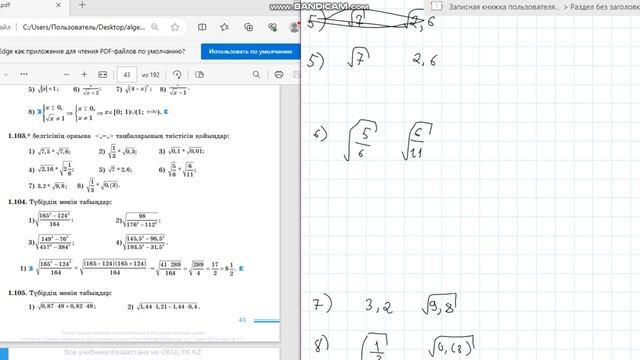640x360 pixels.
Task: Open 'Записная книжка пользователя' notebook breadcrumb
Action: pos(504,7)
